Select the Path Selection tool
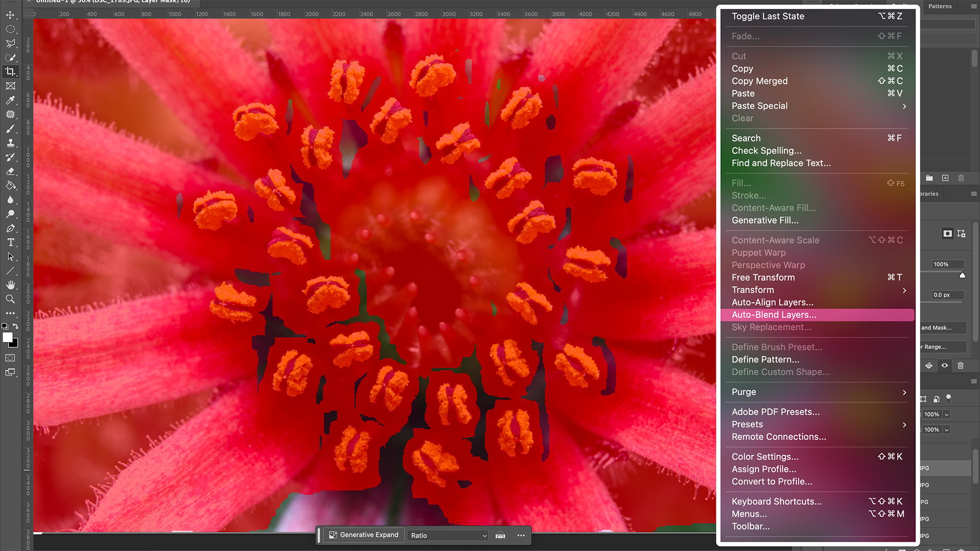This screenshot has height=551, width=980. [10, 257]
